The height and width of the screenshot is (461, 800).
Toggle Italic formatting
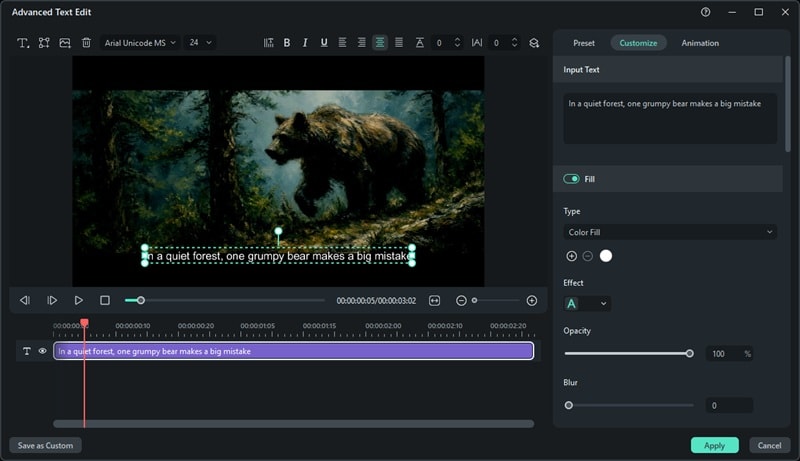coord(305,43)
